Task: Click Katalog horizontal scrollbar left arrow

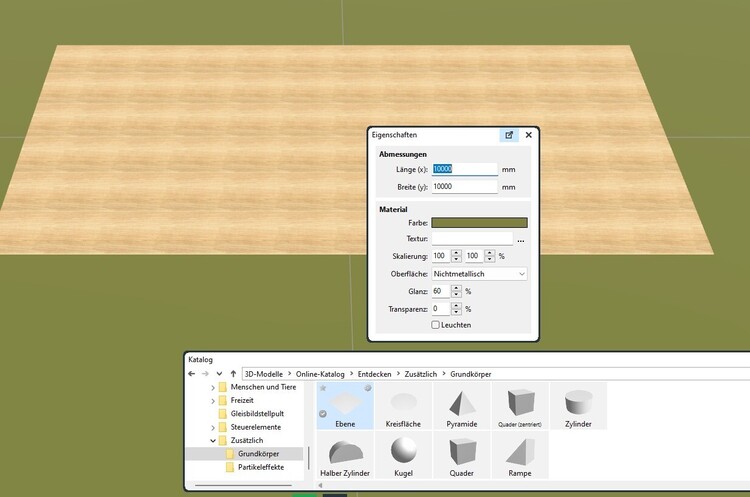Action: (320, 485)
